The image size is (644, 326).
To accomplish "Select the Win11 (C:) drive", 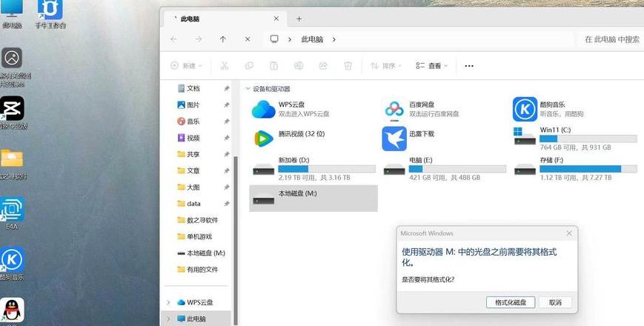I will pos(575,139).
